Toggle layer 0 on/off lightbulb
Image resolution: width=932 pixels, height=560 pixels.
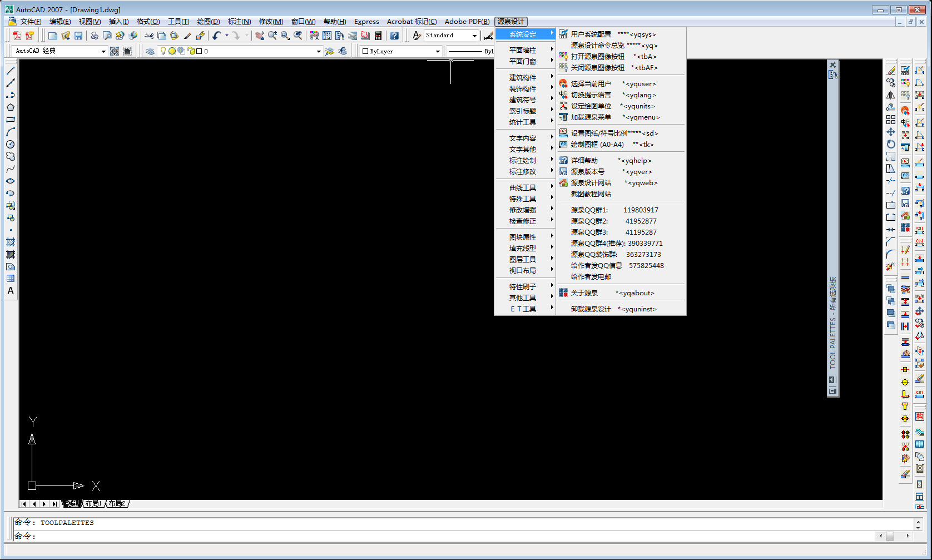point(163,51)
